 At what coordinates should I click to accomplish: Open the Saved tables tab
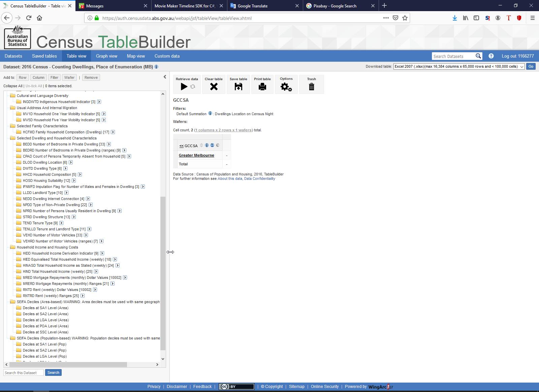(44, 56)
